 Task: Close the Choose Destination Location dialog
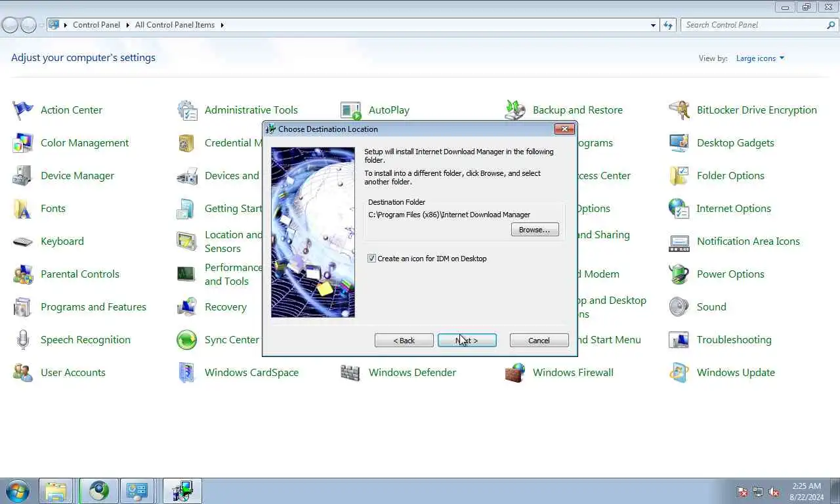(564, 129)
